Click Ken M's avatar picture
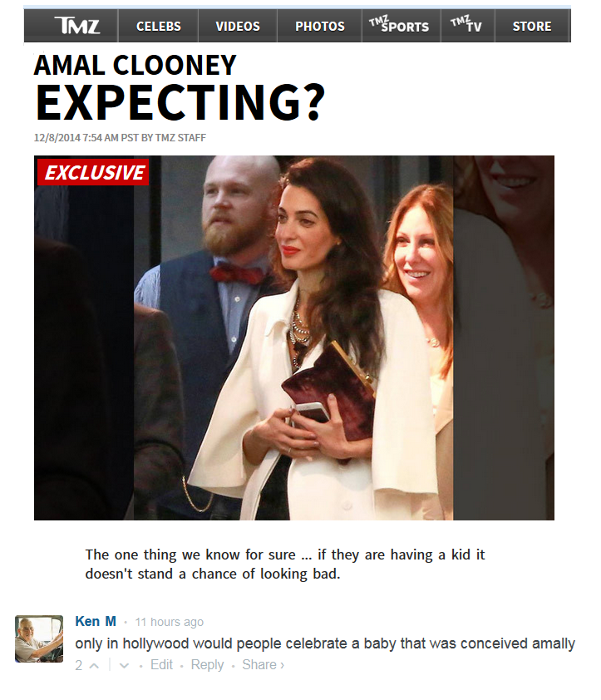The height and width of the screenshot is (700, 601). tap(39, 638)
